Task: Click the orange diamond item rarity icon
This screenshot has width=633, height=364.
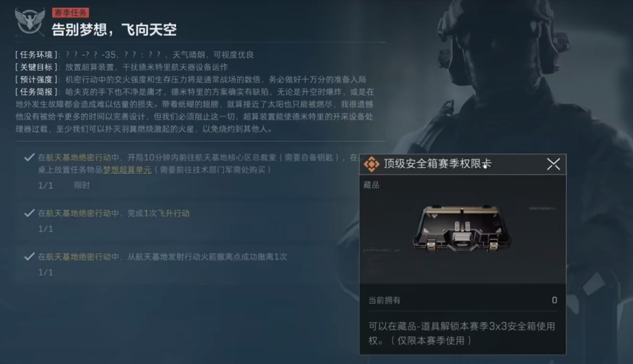Action: pyautogui.click(x=371, y=164)
